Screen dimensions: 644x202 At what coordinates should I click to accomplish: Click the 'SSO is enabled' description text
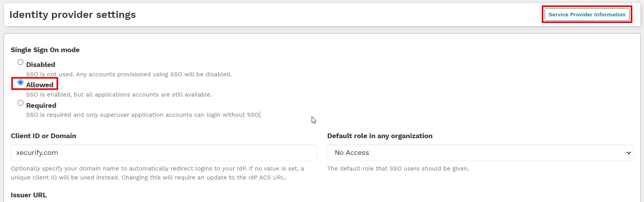(119, 95)
